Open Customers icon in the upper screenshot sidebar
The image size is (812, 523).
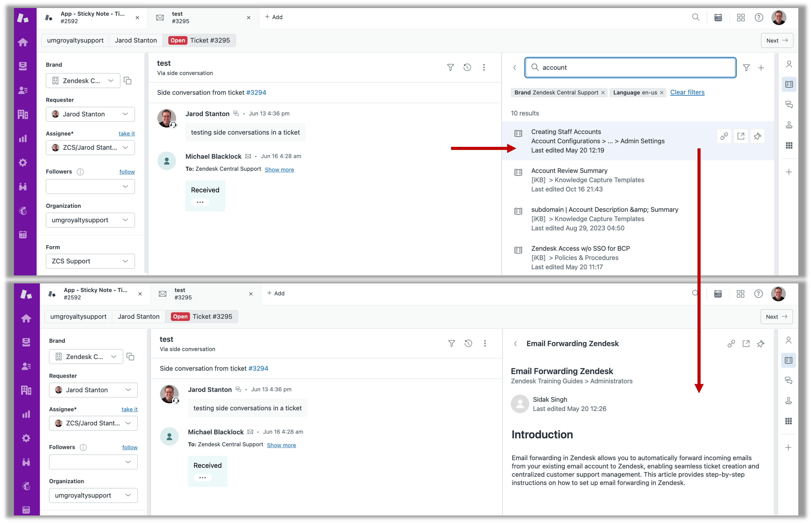click(x=23, y=90)
